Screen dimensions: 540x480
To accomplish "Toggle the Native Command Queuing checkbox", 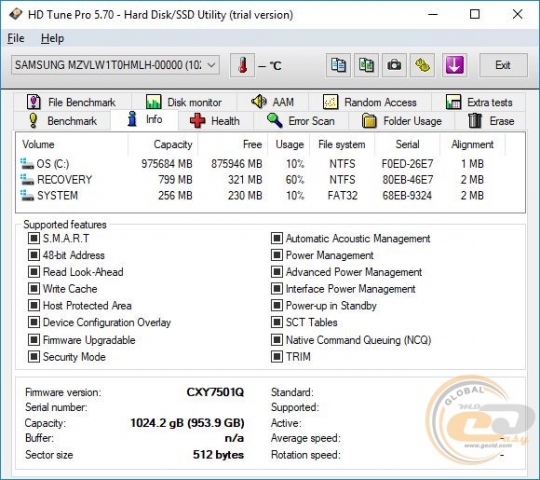I will pyautogui.click(x=277, y=340).
